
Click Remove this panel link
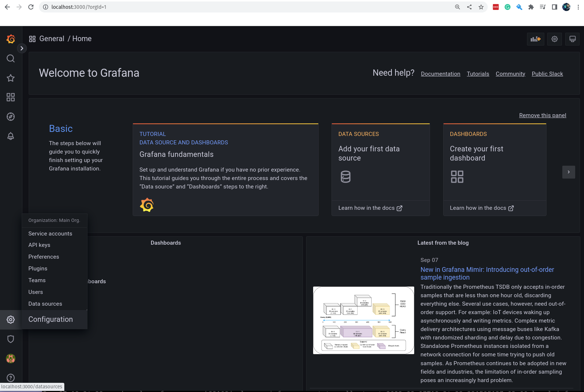coord(542,115)
